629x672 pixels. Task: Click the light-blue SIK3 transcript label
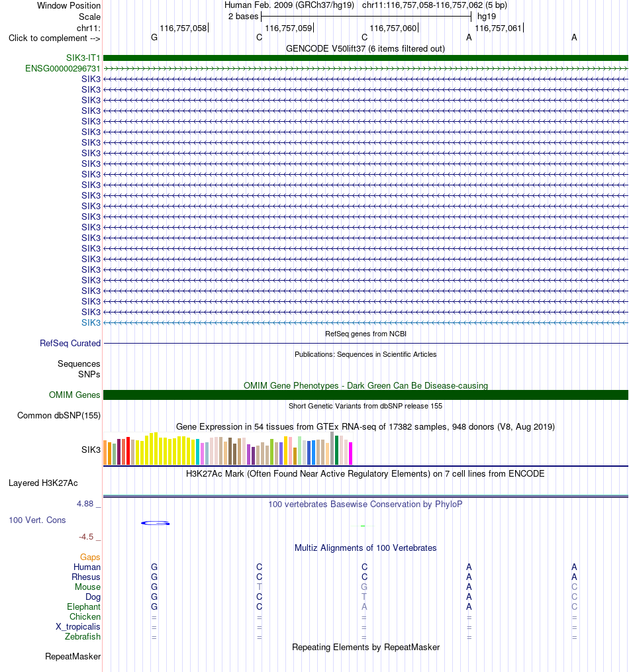click(91, 322)
